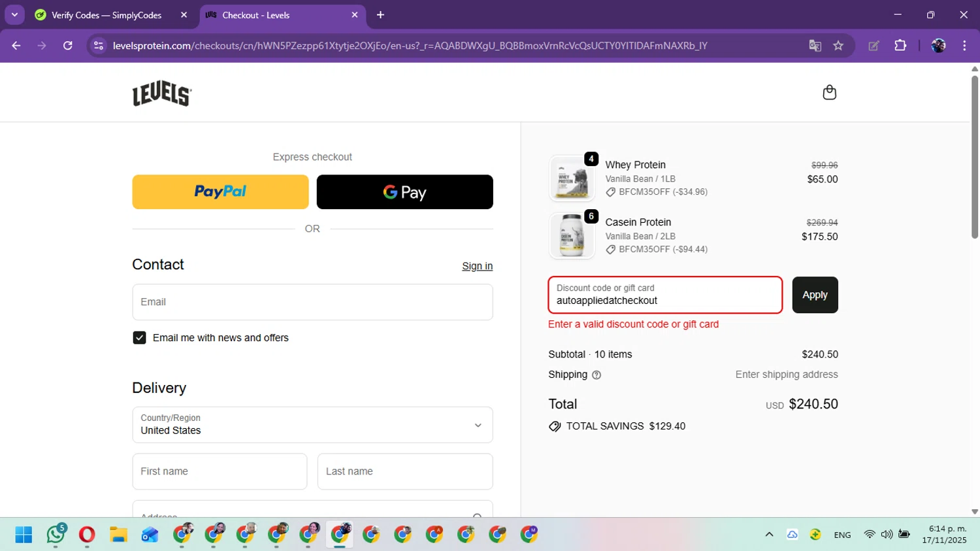
Task: Focus the Email input field
Action: coord(312,302)
